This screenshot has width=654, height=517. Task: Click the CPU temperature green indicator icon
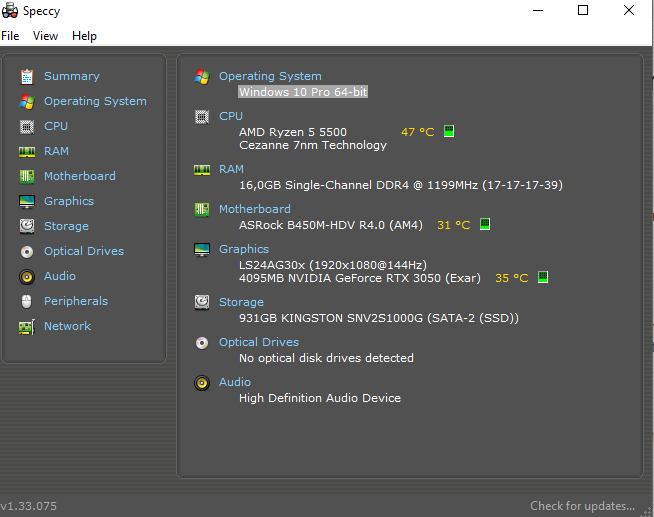click(449, 131)
